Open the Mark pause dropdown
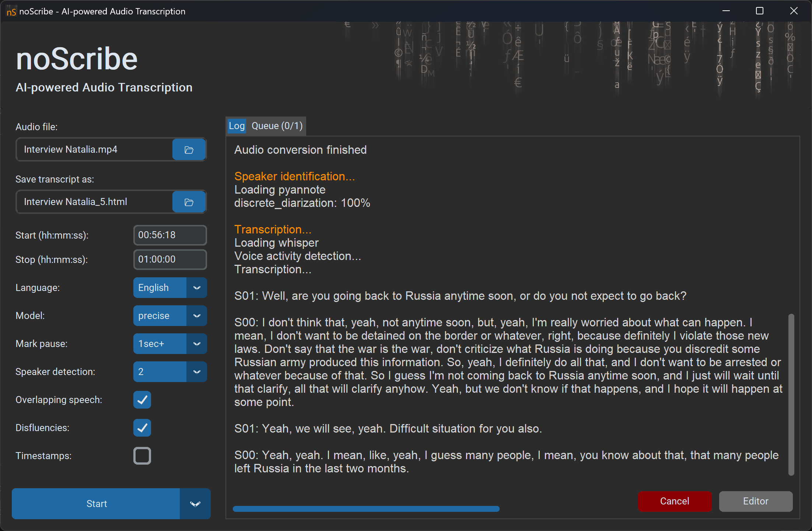This screenshot has width=812, height=531. tap(197, 344)
